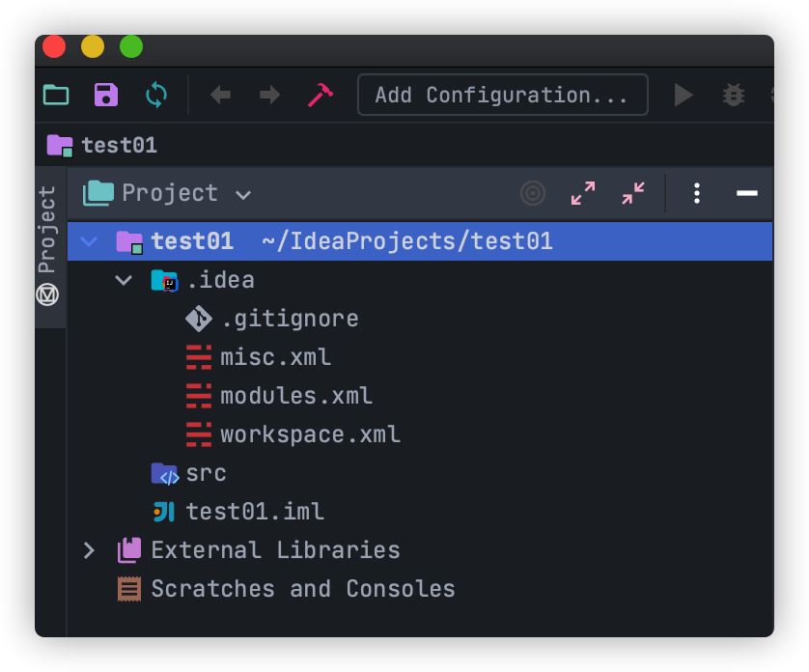This screenshot has height=672, width=809.
Task: Click the Build Project hammer icon
Action: (320, 95)
